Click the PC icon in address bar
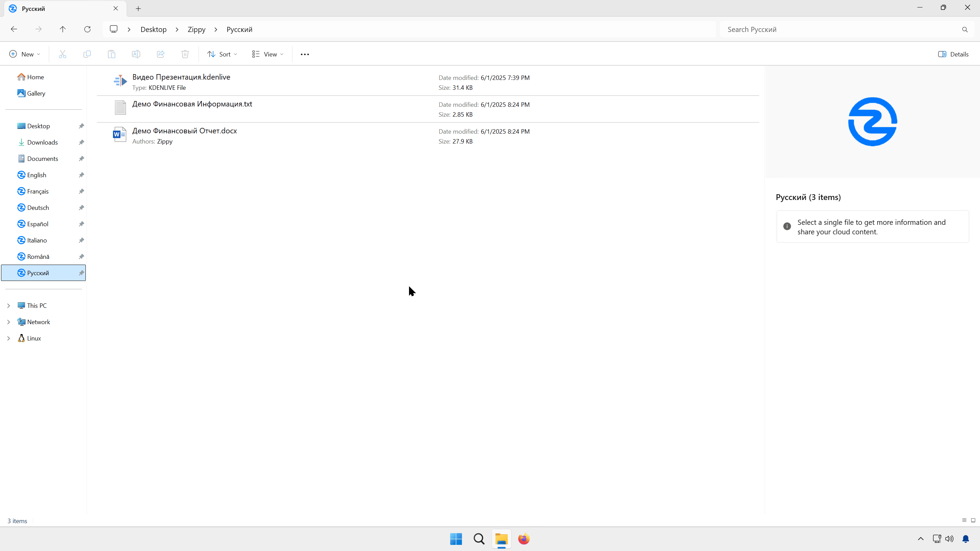 114,29
